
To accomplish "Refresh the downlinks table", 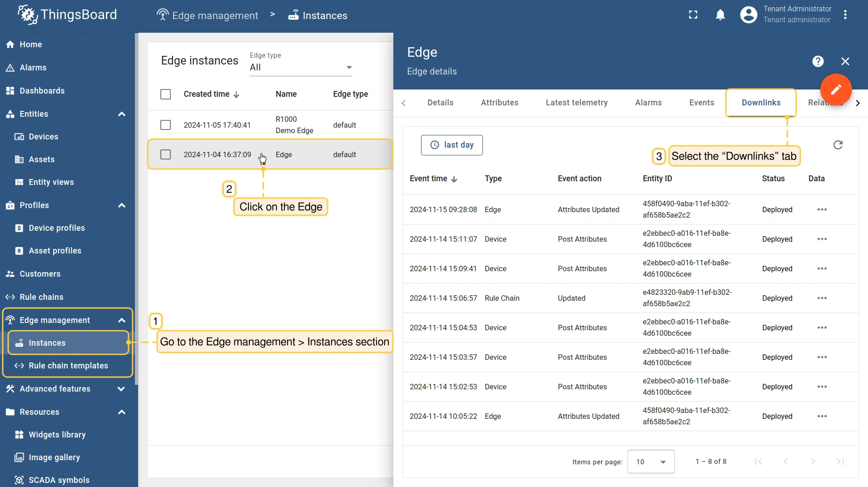I will click(x=838, y=145).
